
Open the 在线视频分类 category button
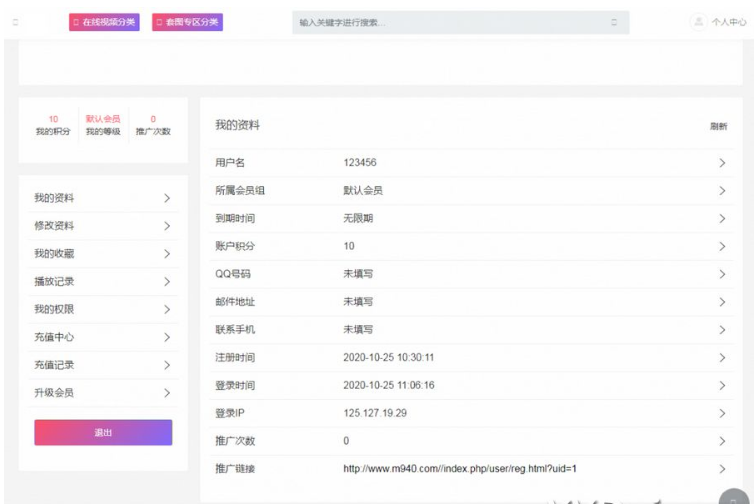coord(104,22)
